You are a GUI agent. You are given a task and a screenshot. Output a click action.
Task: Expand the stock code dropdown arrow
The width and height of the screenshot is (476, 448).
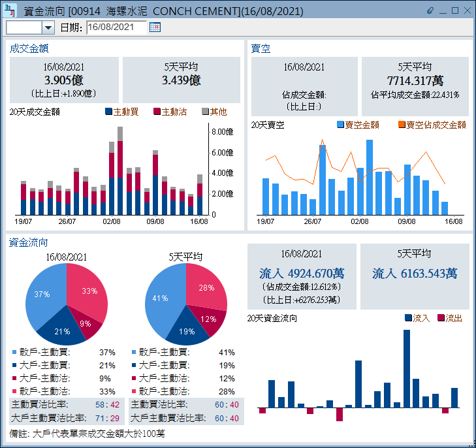pyautogui.click(x=48, y=27)
